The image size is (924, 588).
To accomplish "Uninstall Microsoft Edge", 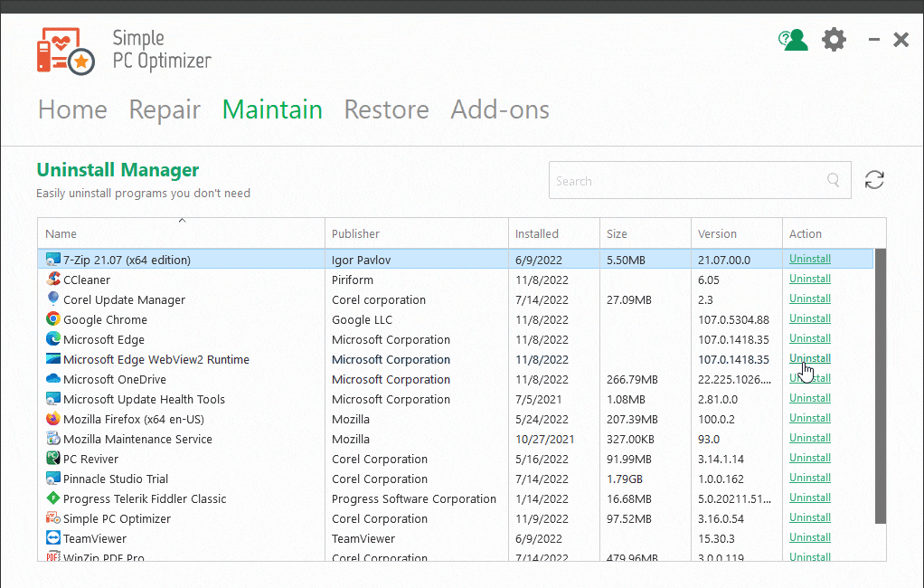I will click(x=810, y=338).
